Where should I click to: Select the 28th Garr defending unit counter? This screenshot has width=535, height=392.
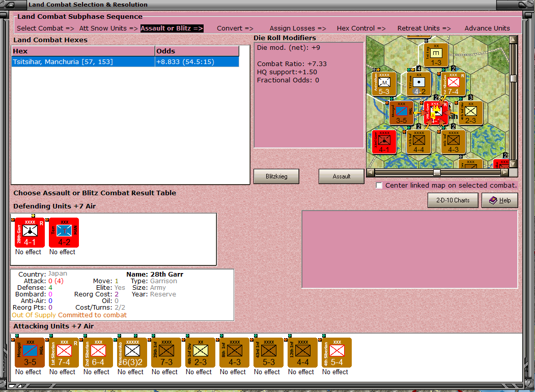click(29, 232)
